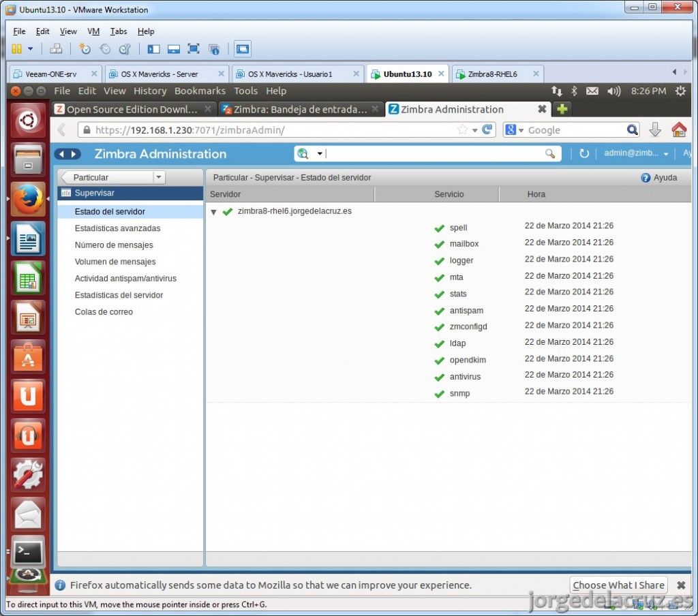The width and height of the screenshot is (698, 616).
Task: Click revert to snapshot icon
Action: click(x=105, y=49)
